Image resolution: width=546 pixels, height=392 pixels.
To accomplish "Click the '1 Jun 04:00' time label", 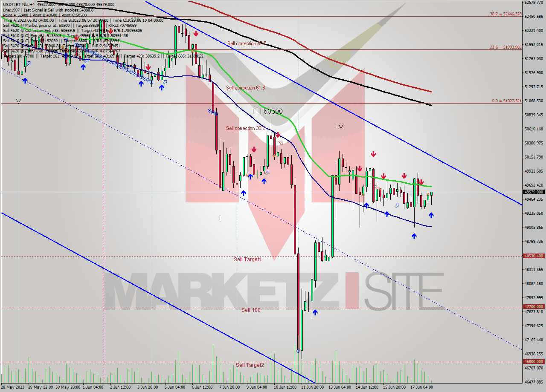I will click(x=93, y=387).
